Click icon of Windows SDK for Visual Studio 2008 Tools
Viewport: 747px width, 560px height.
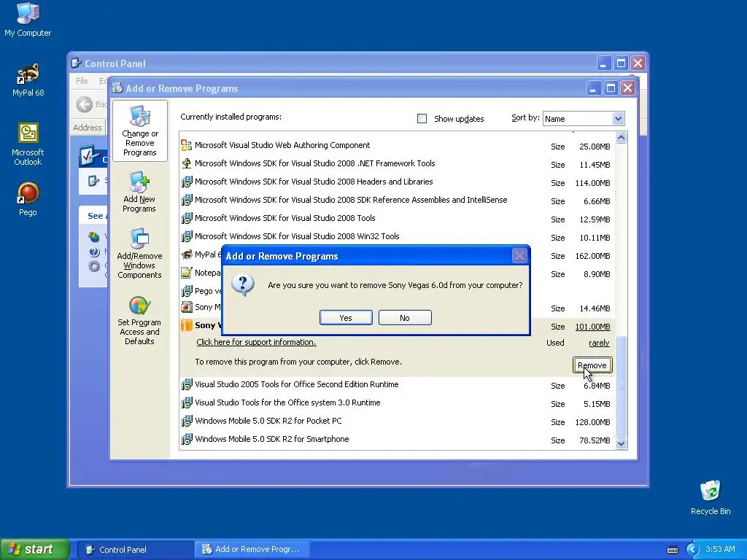[x=186, y=218]
